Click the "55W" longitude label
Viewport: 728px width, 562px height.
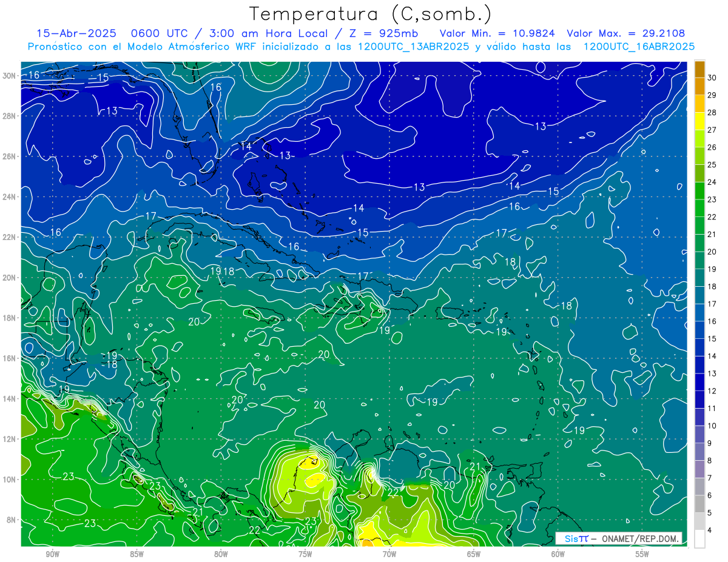642,554
